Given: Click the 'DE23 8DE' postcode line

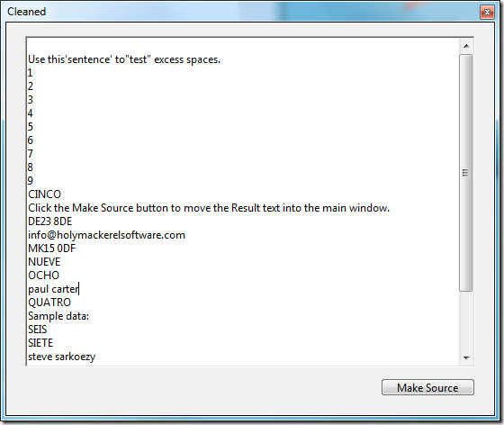Looking at the screenshot, I should pyautogui.click(x=50, y=222).
